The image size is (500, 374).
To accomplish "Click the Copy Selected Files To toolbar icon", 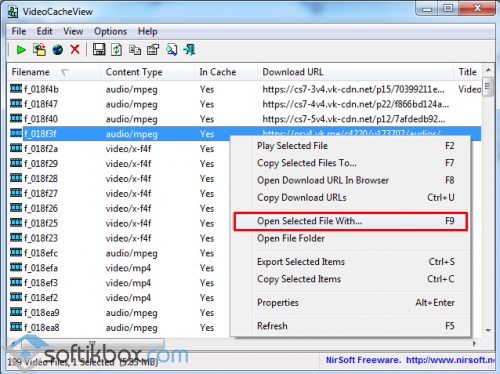I will click(39, 50).
